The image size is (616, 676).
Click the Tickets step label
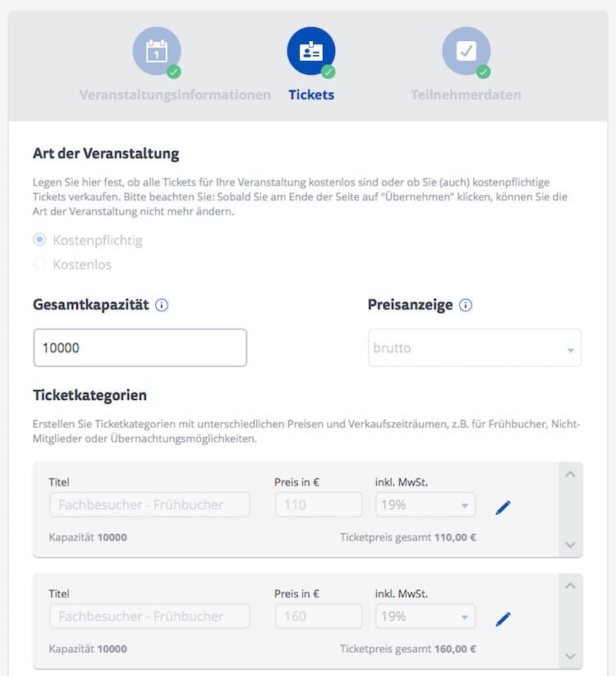tap(311, 94)
